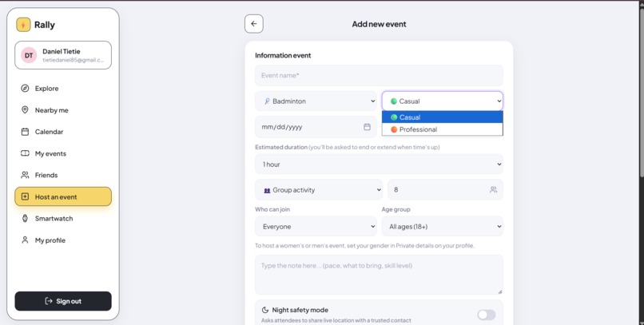The height and width of the screenshot is (325, 644).
Task: Collapse the Casual event type dropdown
Action: [x=443, y=101]
